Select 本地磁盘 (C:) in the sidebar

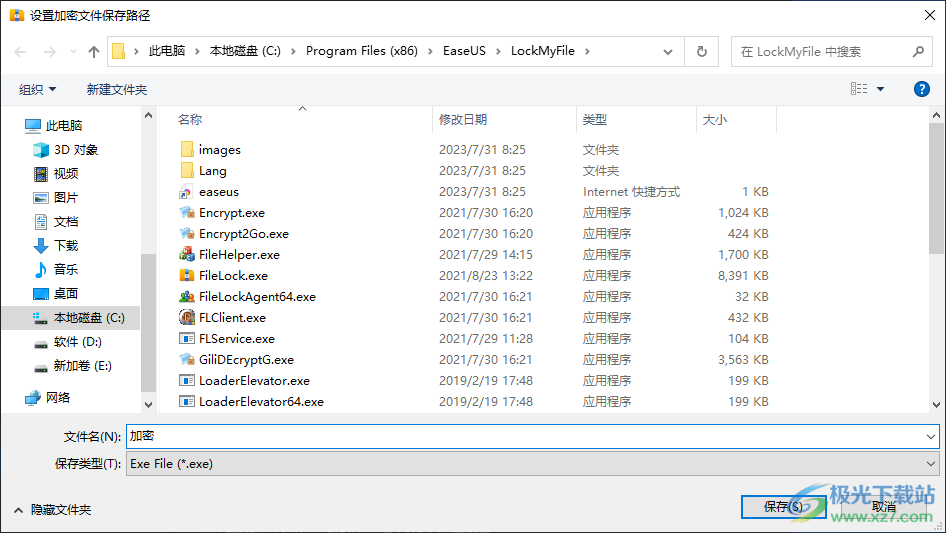click(71, 318)
